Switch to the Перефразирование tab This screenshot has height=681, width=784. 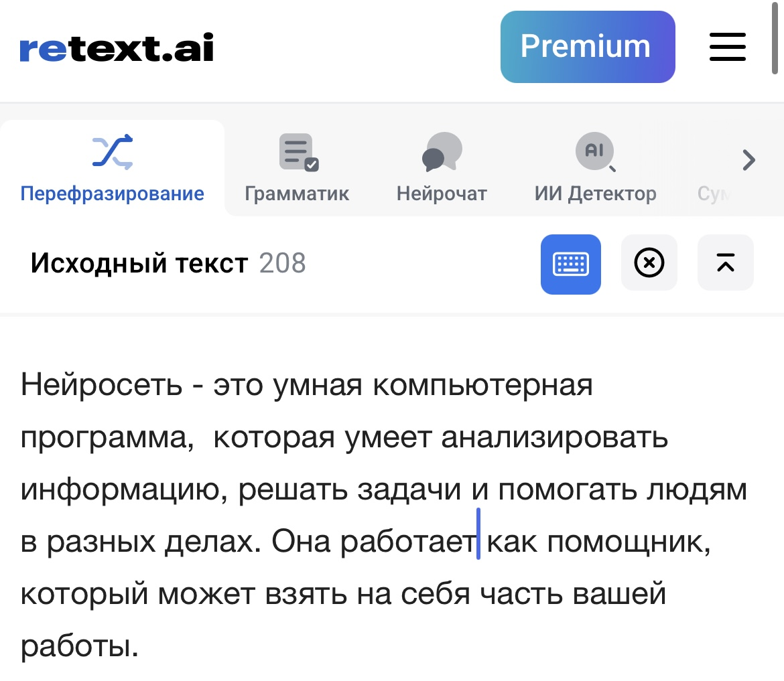(112, 194)
